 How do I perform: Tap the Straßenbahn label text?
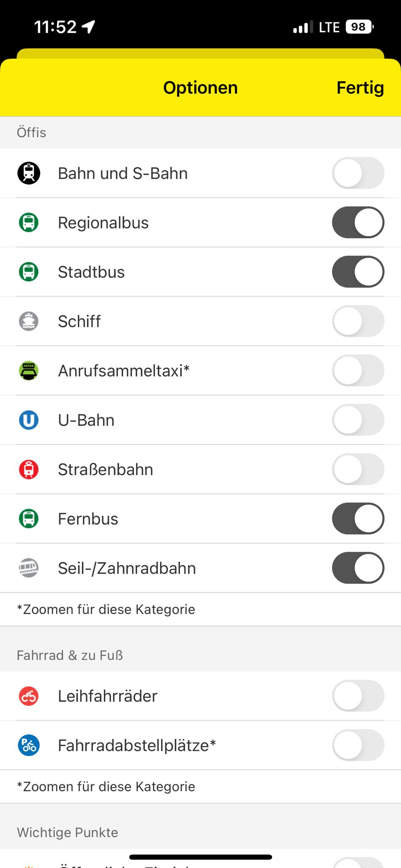coord(106,470)
